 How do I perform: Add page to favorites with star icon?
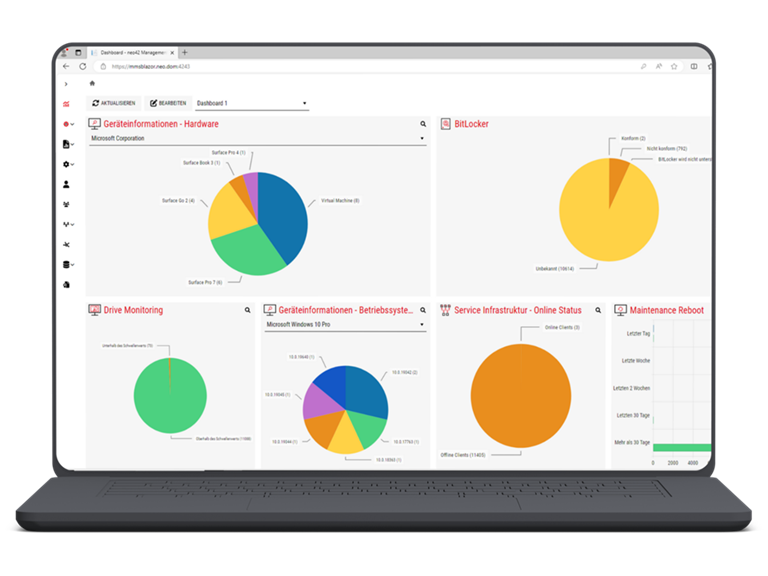674,67
